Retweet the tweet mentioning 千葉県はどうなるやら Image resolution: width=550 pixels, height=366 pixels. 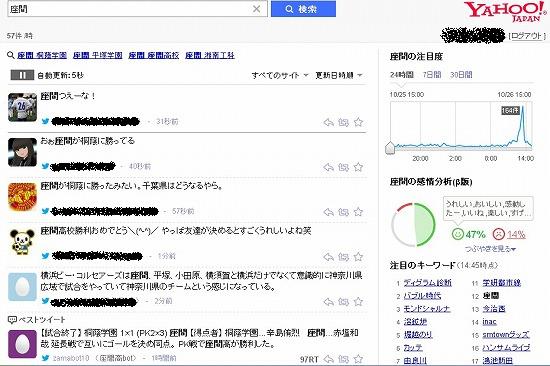(343, 212)
